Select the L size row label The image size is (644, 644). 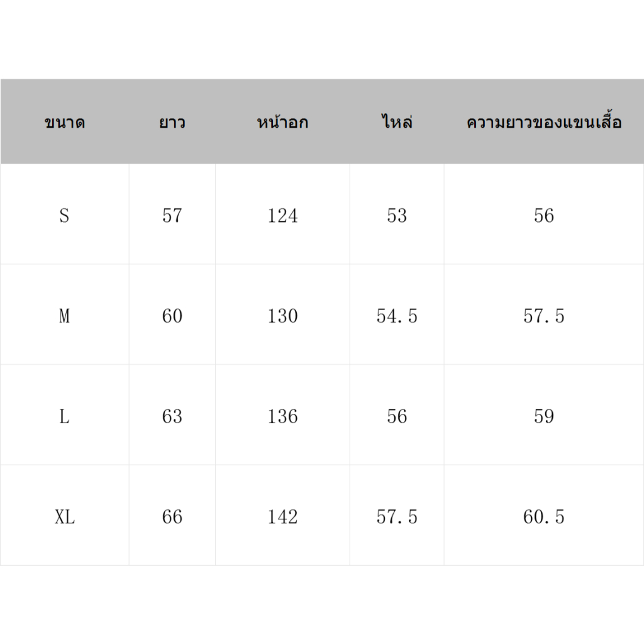64,416
